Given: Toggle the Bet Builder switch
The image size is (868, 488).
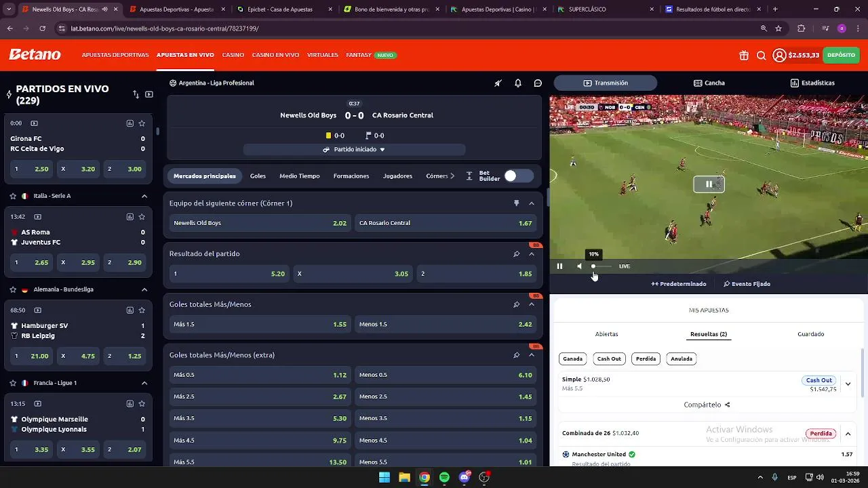Looking at the screenshot, I should click(519, 176).
